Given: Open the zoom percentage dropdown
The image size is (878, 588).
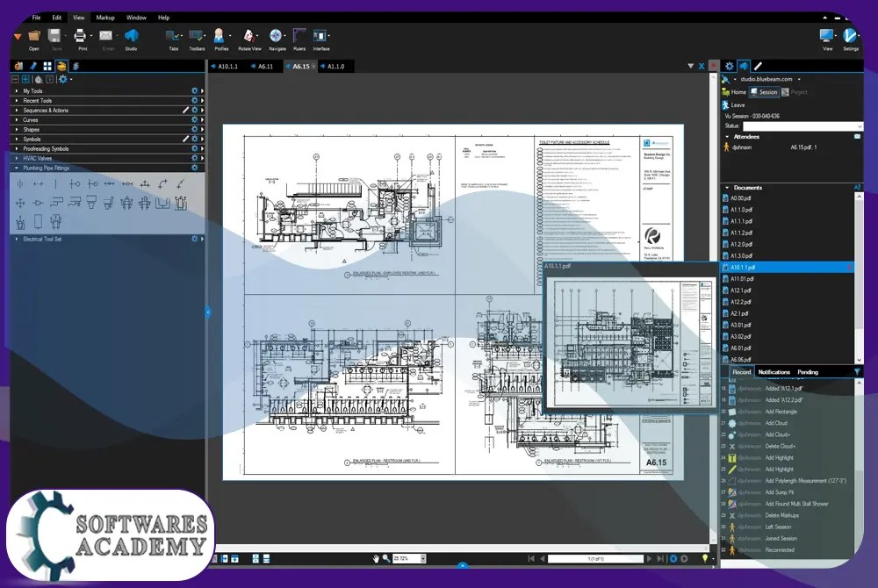Looking at the screenshot, I should [424, 557].
